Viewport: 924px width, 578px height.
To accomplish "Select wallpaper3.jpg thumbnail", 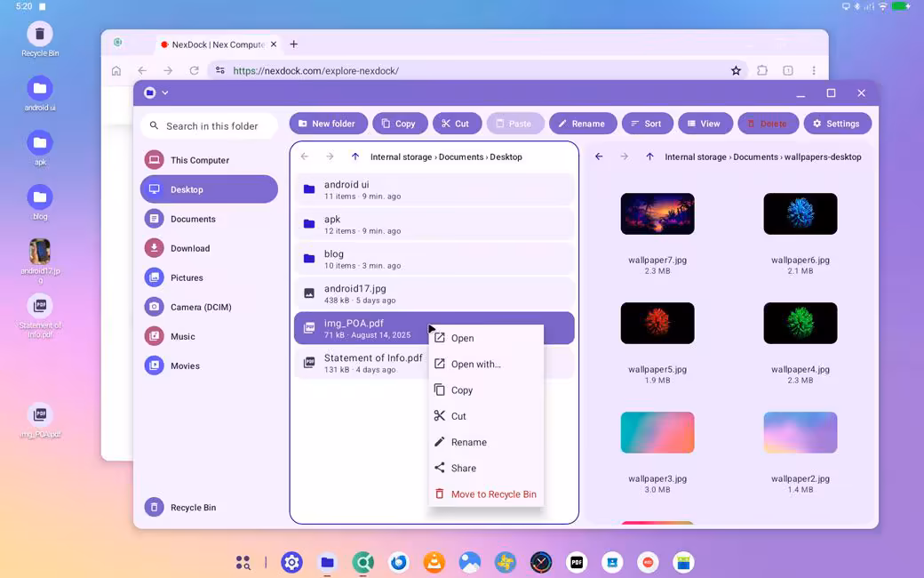I will [657, 432].
